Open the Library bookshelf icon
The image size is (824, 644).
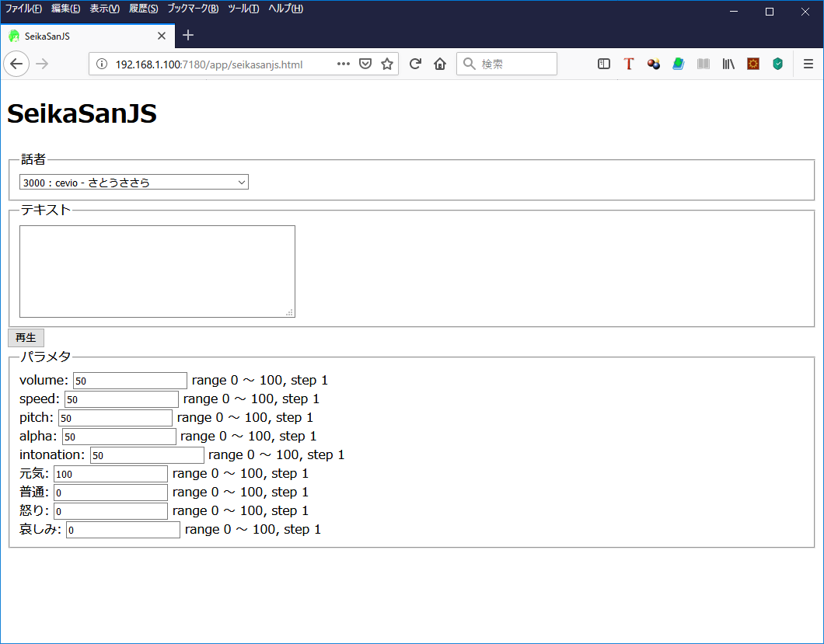728,64
